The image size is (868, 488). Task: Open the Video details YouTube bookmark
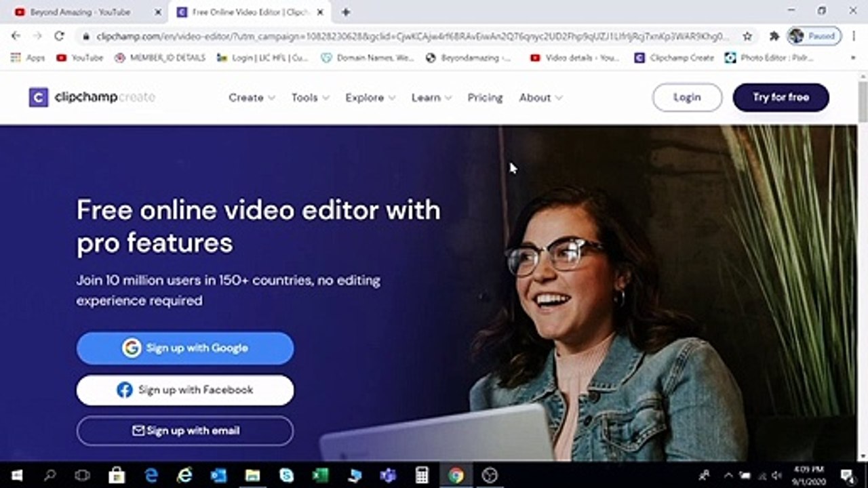pyautogui.click(x=575, y=58)
